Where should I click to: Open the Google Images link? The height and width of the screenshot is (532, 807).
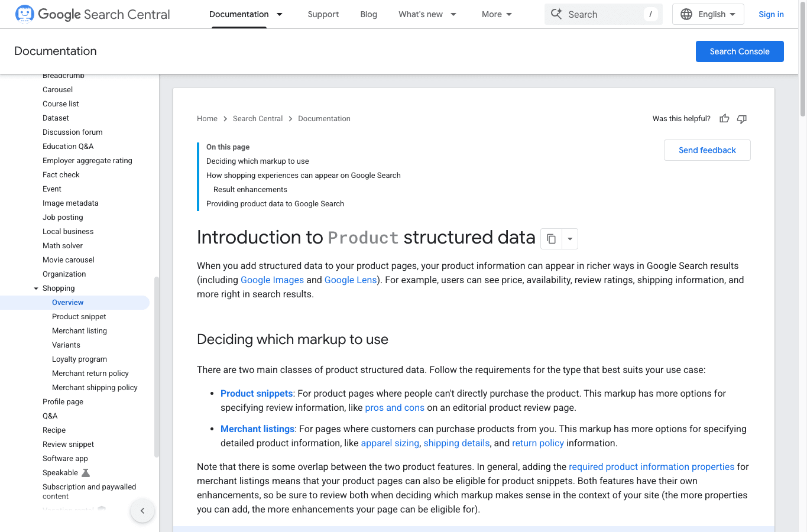point(272,280)
